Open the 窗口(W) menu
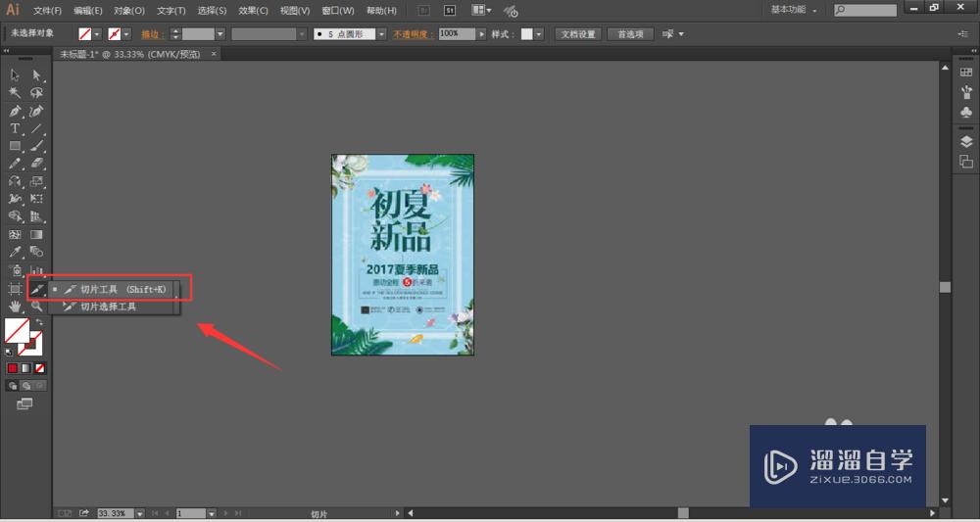 [x=337, y=11]
